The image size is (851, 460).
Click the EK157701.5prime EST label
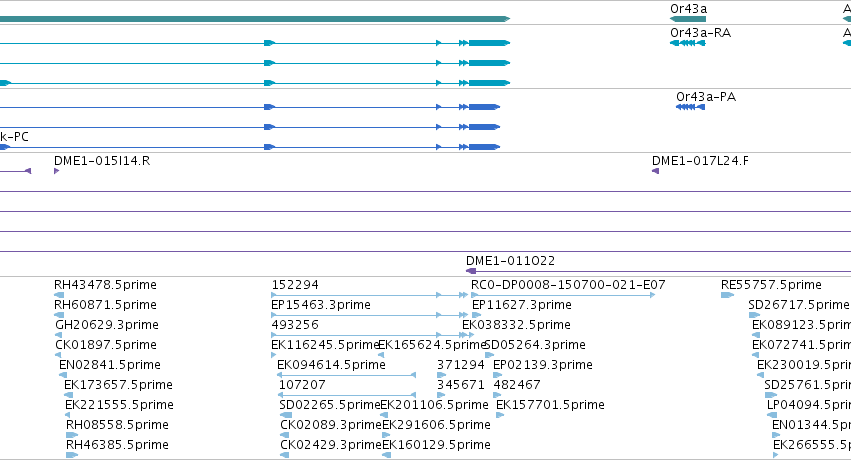(550, 405)
